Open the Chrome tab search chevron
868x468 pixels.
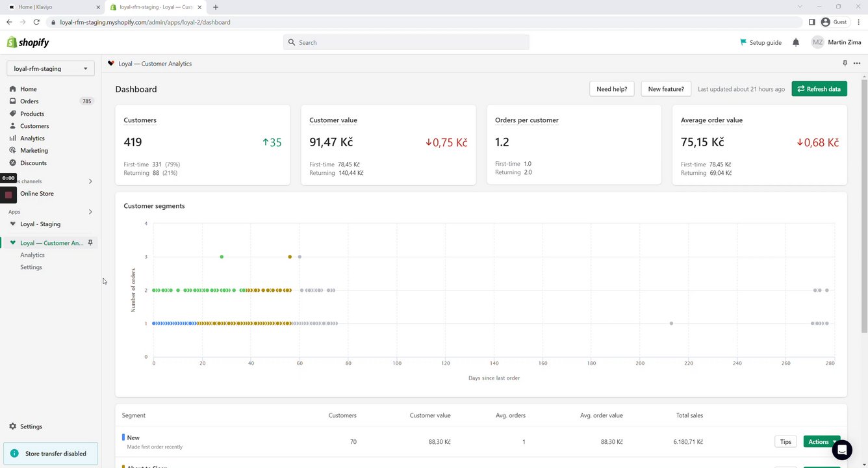tap(800, 6)
